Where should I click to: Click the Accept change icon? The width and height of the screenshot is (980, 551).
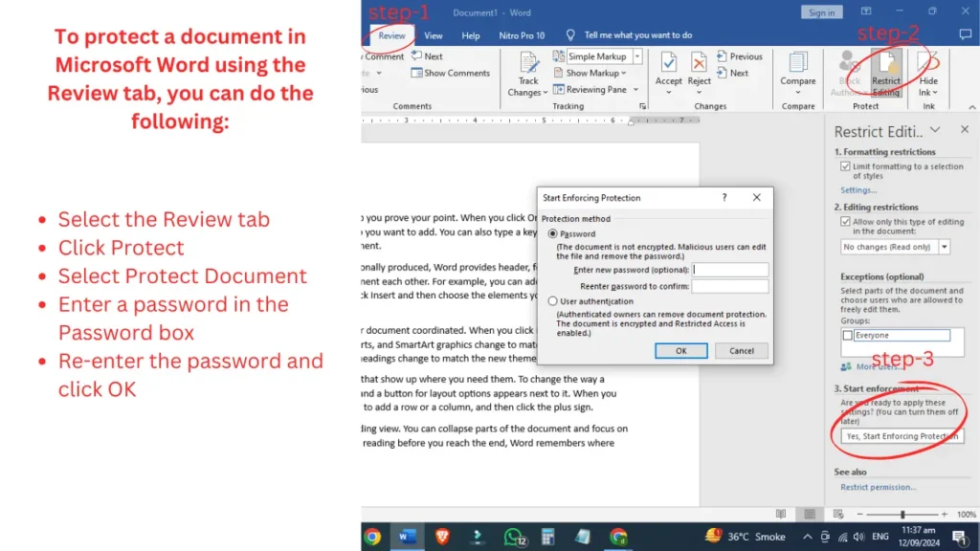coord(669,70)
